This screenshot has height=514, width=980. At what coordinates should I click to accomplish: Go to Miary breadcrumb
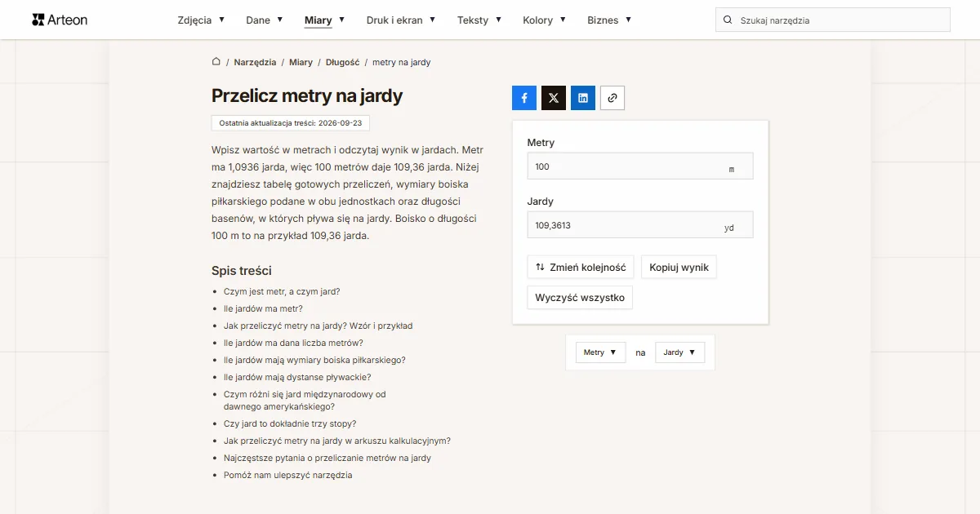click(301, 62)
